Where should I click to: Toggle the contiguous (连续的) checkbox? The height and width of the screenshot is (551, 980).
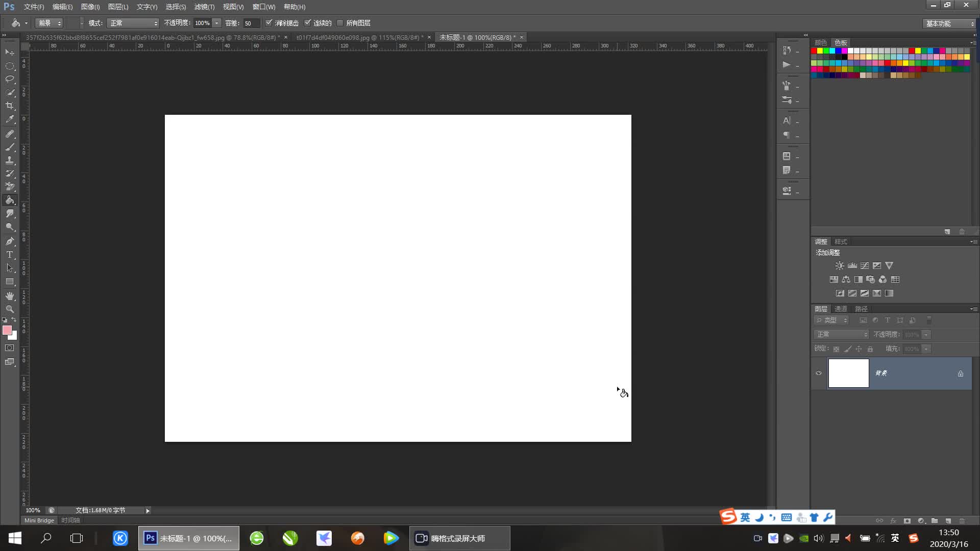(308, 23)
